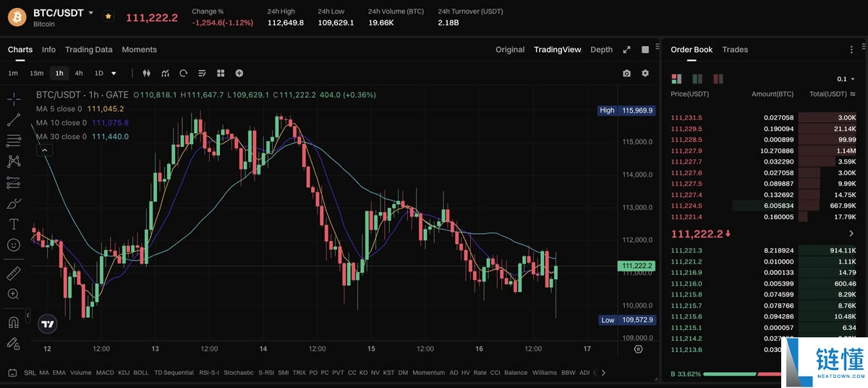
Task: Show buy orders only view
Action: (697, 79)
